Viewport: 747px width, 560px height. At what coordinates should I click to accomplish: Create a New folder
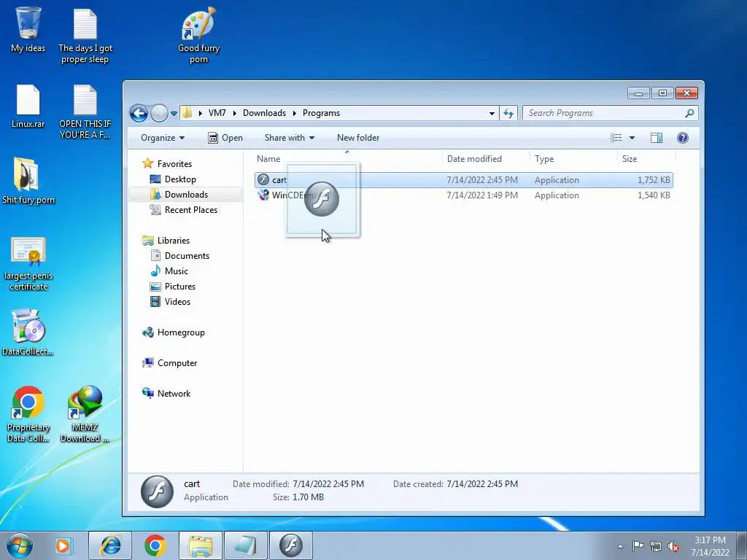coord(358,138)
